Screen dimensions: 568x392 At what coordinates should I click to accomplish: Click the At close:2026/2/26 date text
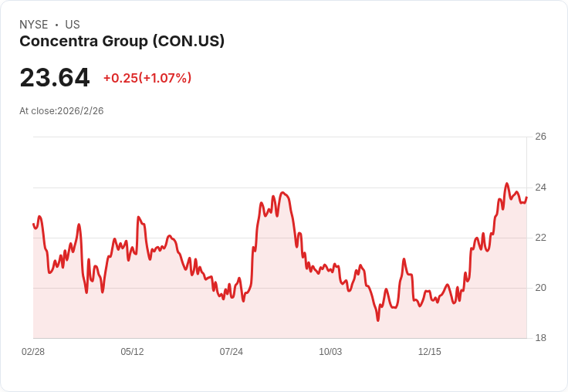(62, 111)
